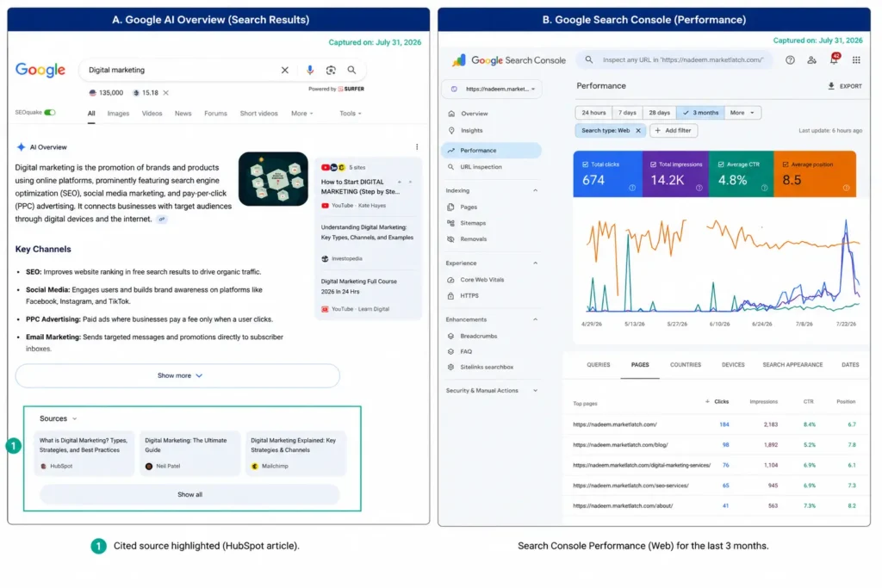Select the 3 months date range
This screenshot has width=882, height=588.
[700, 113]
